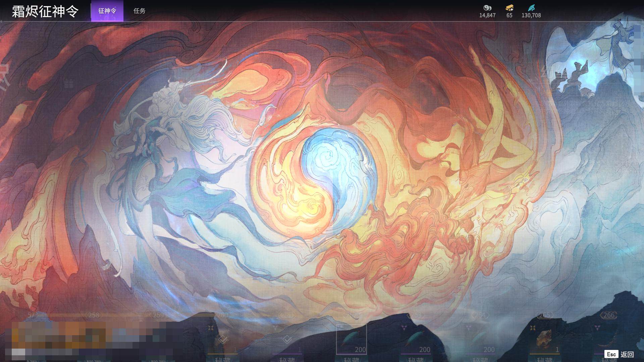
Task: Click the level 266 marker
Action: pos(608,315)
